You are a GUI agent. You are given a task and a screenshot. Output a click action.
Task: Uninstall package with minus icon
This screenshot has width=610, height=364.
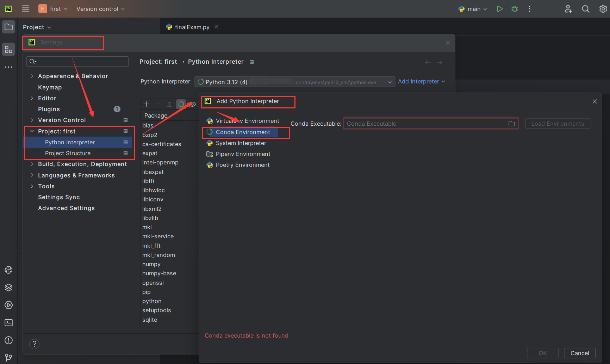coord(158,104)
